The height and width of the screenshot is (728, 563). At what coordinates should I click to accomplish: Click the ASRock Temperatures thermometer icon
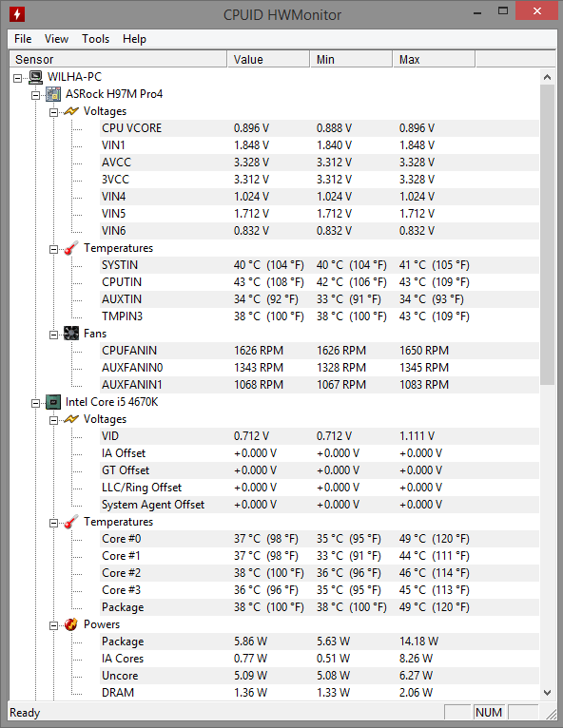pyautogui.click(x=71, y=248)
